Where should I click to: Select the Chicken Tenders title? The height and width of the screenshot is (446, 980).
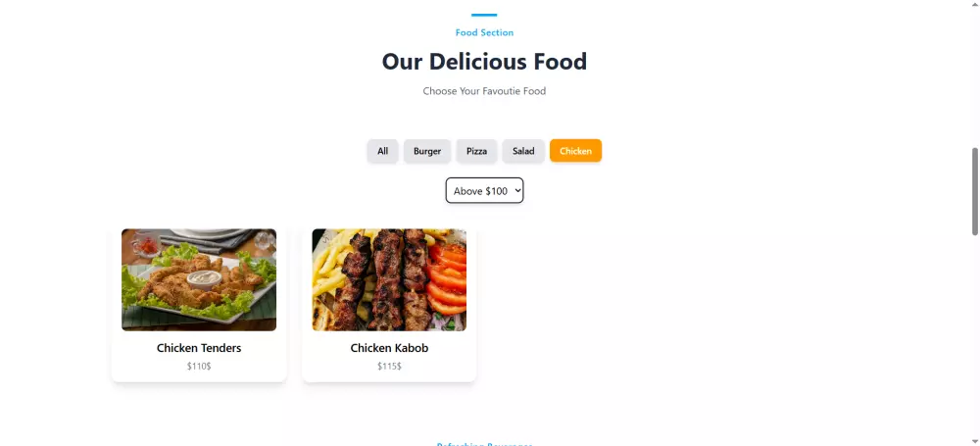tap(199, 348)
